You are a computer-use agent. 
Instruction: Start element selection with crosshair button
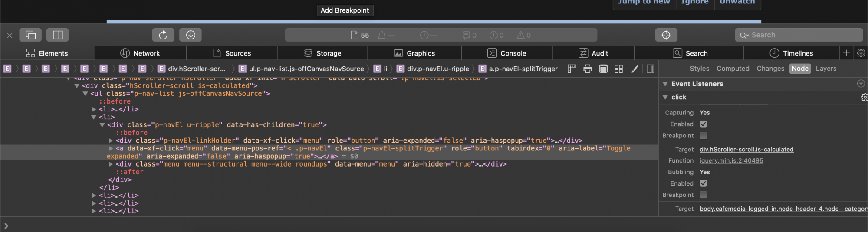point(666,35)
